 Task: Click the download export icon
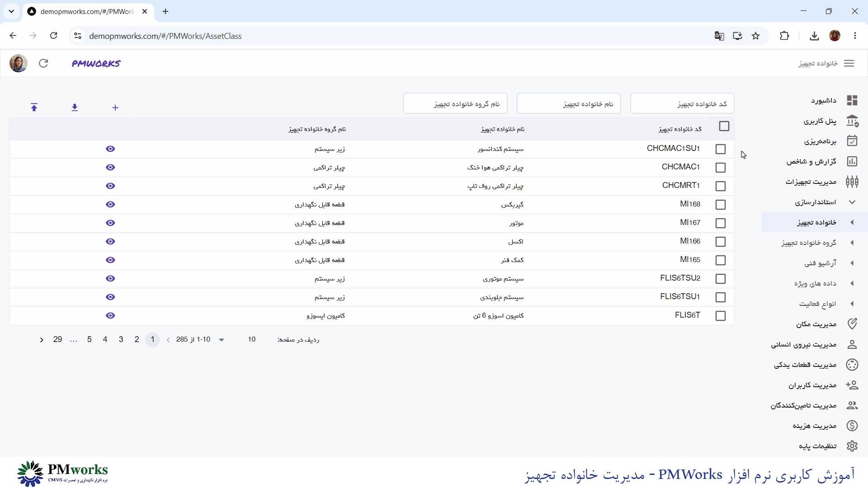coord(75,108)
